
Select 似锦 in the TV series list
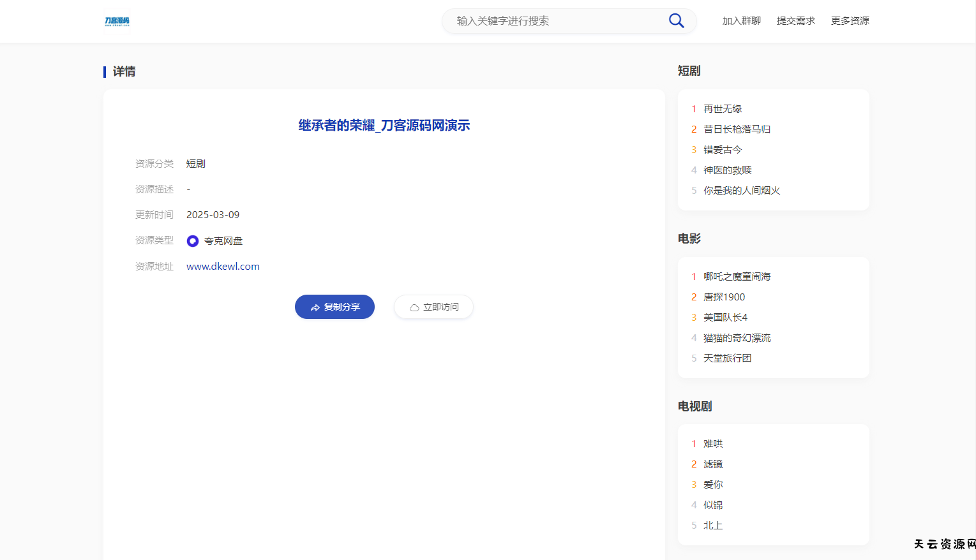713,505
